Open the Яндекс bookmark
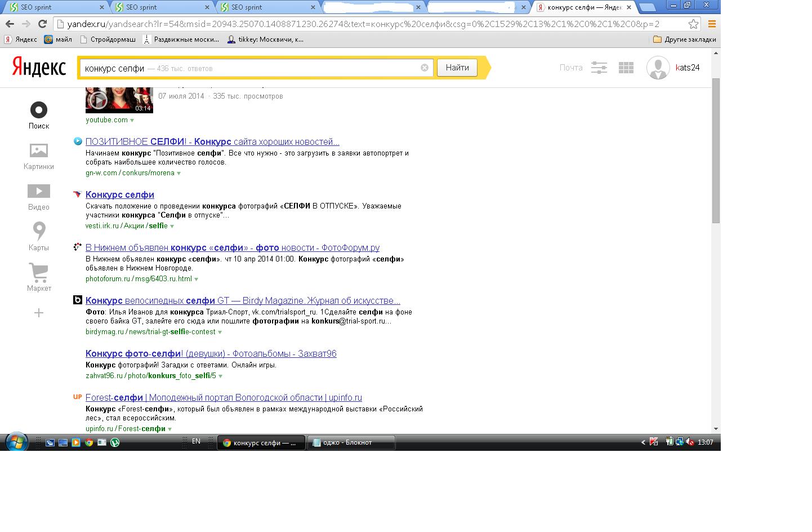This screenshot has width=812, height=532. pyautogui.click(x=21, y=39)
